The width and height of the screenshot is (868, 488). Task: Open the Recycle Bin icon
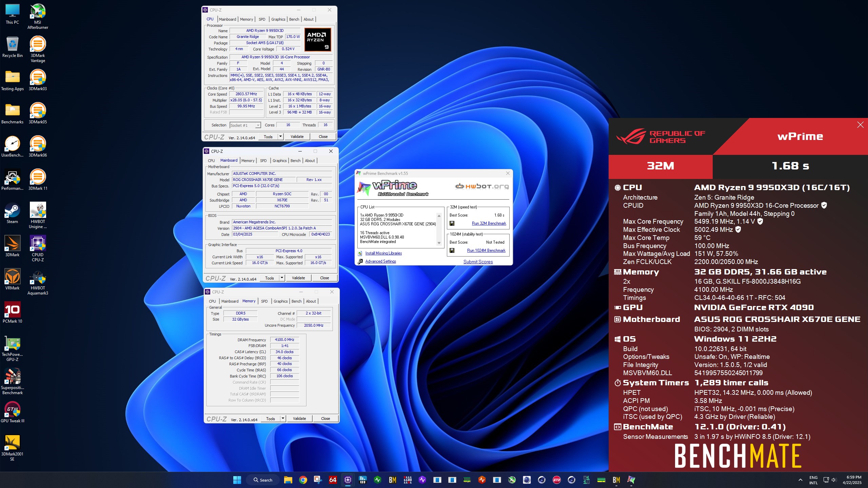[x=12, y=47]
